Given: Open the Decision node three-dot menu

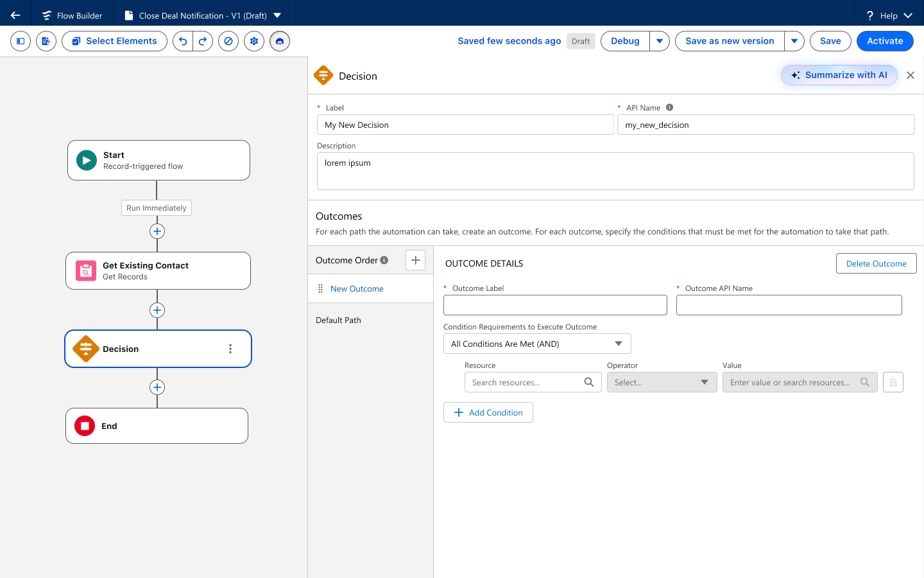Looking at the screenshot, I should pos(230,349).
